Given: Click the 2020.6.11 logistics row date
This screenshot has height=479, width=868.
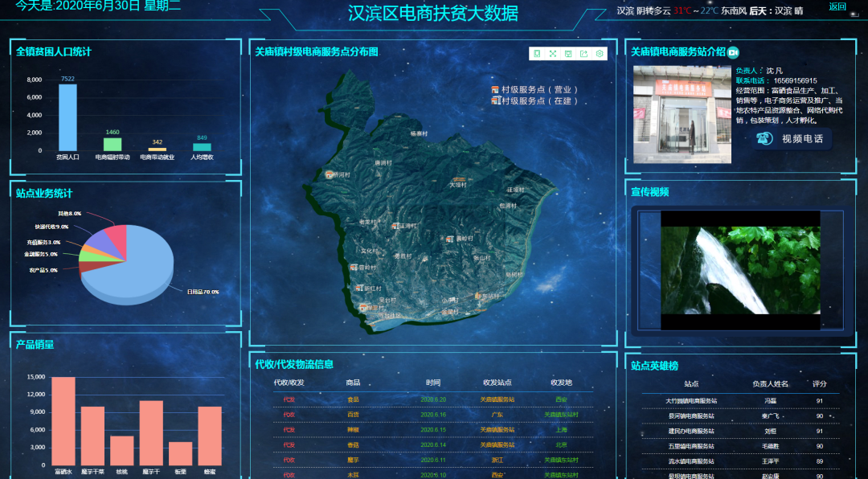Looking at the screenshot, I should tap(433, 460).
